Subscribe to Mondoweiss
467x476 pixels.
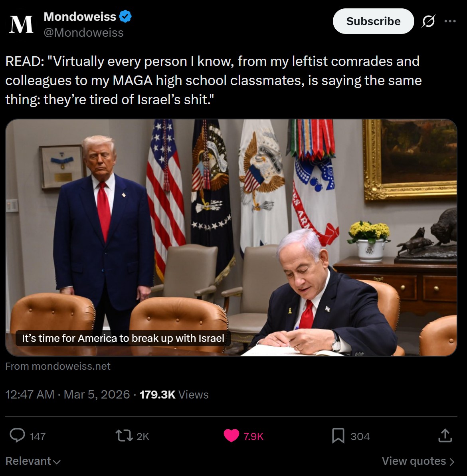[x=373, y=21]
